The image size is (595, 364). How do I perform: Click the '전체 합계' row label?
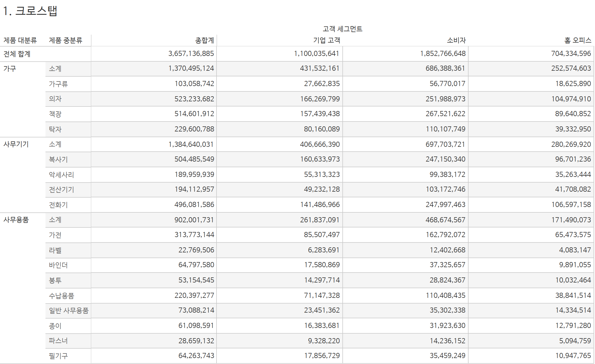pyautogui.click(x=17, y=54)
